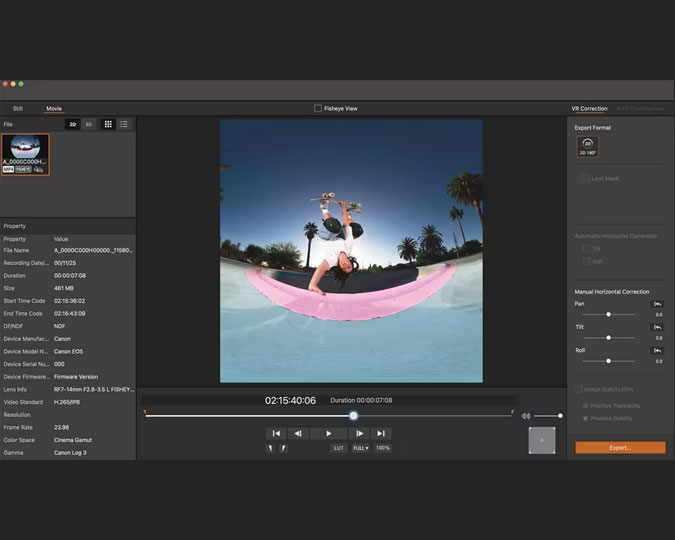Step back one frame
The width and height of the screenshot is (675, 540).
click(297, 433)
